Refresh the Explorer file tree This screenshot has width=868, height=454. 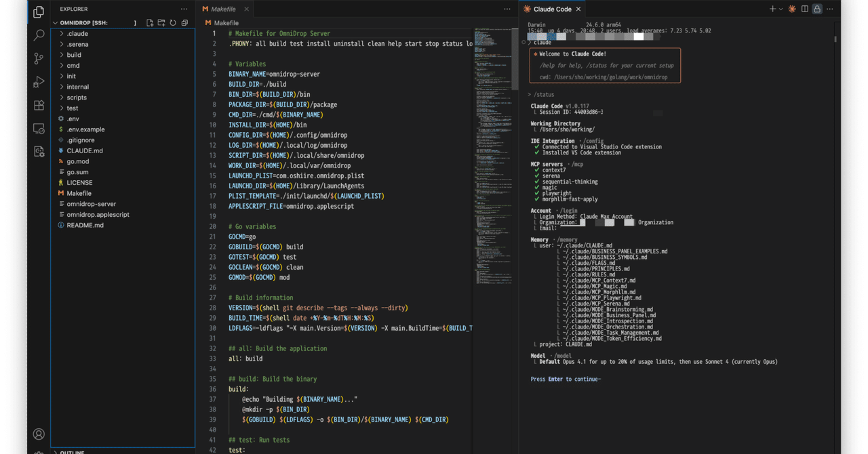pos(173,23)
